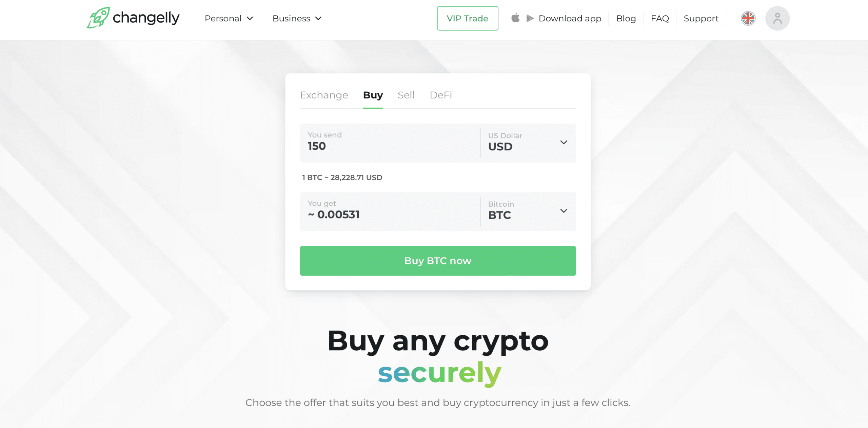Click the UK flag language selector icon
The image size is (868, 428).
point(748,18)
